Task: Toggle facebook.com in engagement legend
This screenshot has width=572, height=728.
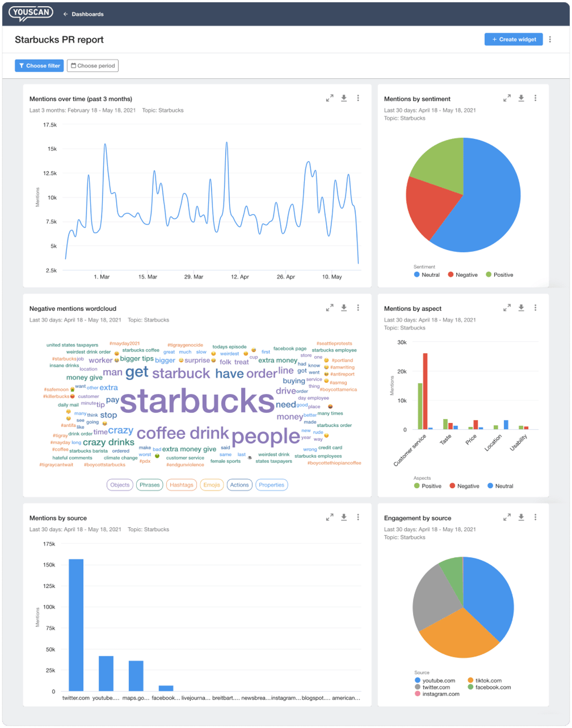Action: click(489, 687)
